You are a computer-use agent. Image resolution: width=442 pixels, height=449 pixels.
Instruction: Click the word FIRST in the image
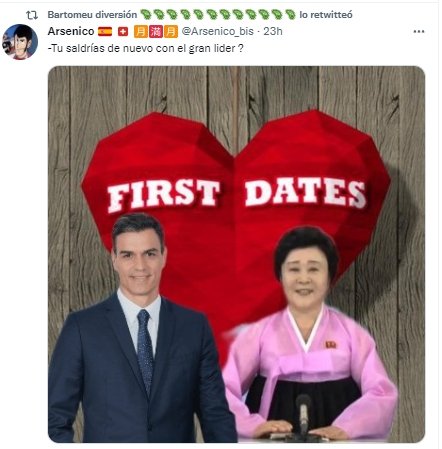coord(164,196)
